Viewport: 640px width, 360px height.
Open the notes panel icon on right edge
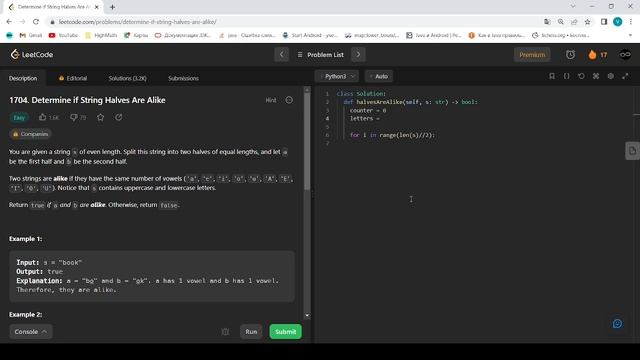click(x=632, y=151)
